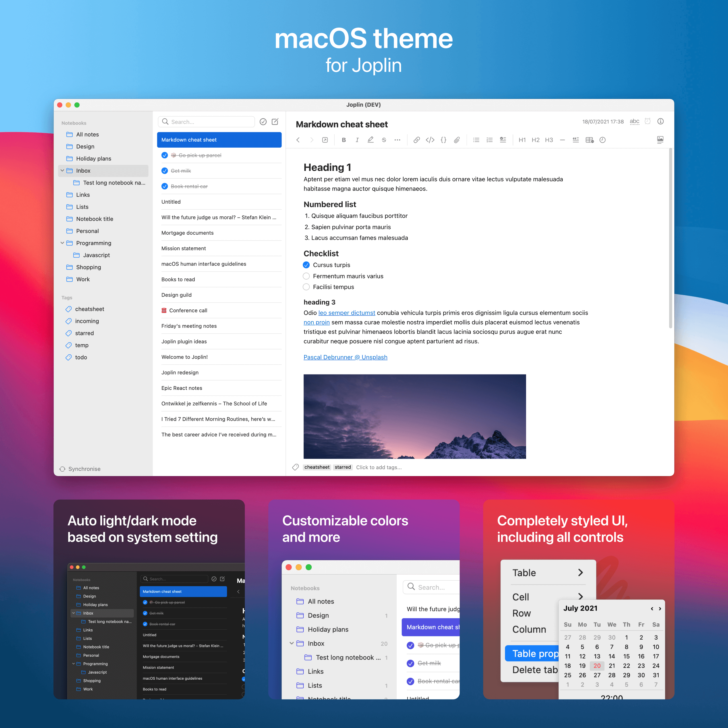Screen dimensions: 728x728
Task: Create new to-do with checkmark icon
Action: click(263, 122)
